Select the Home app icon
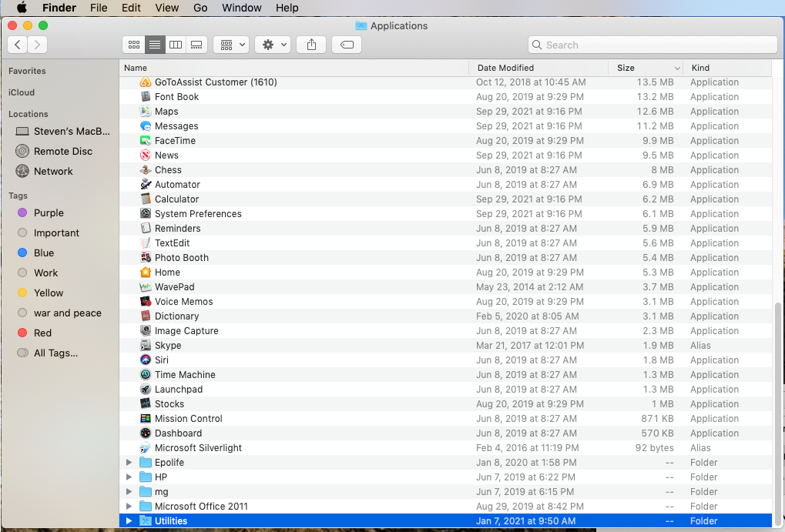785x532 pixels. pos(145,273)
